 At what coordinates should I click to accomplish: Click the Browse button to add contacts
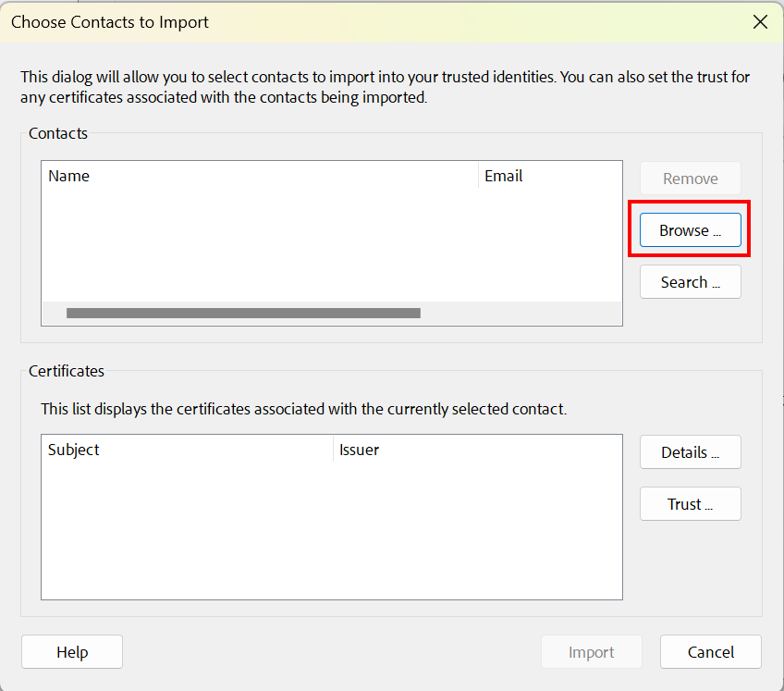coord(690,229)
